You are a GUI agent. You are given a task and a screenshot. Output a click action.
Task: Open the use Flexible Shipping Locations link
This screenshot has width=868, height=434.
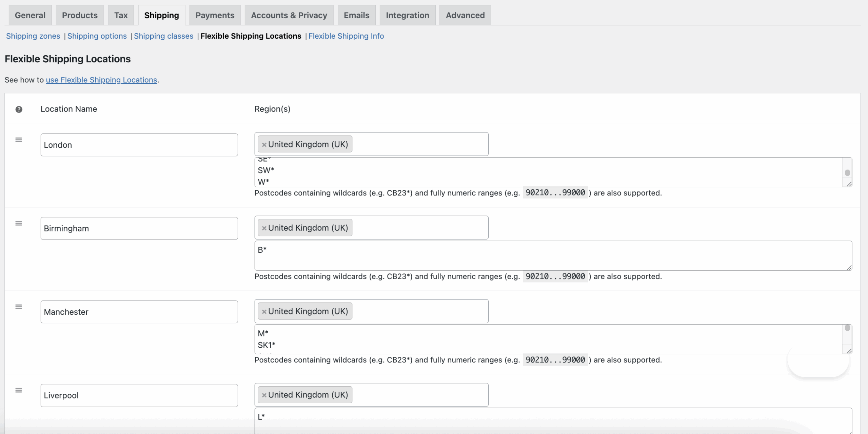pos(101,80)
